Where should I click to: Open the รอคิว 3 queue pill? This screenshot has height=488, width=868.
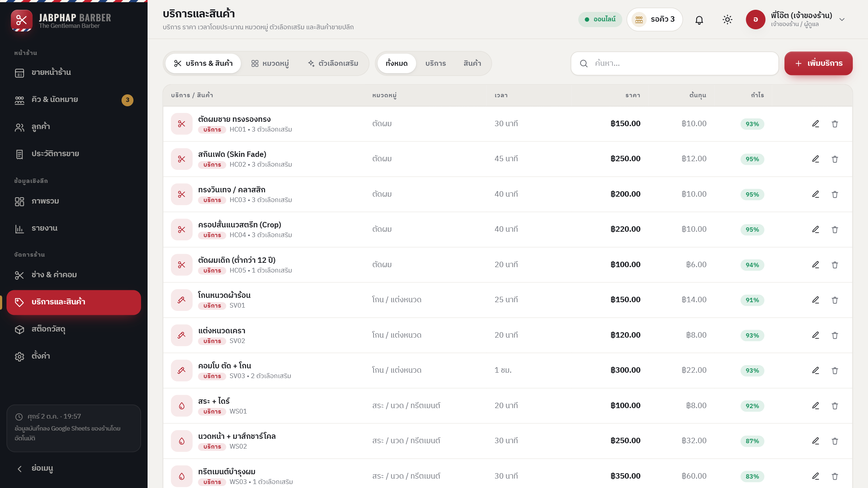tap(655, 19)
